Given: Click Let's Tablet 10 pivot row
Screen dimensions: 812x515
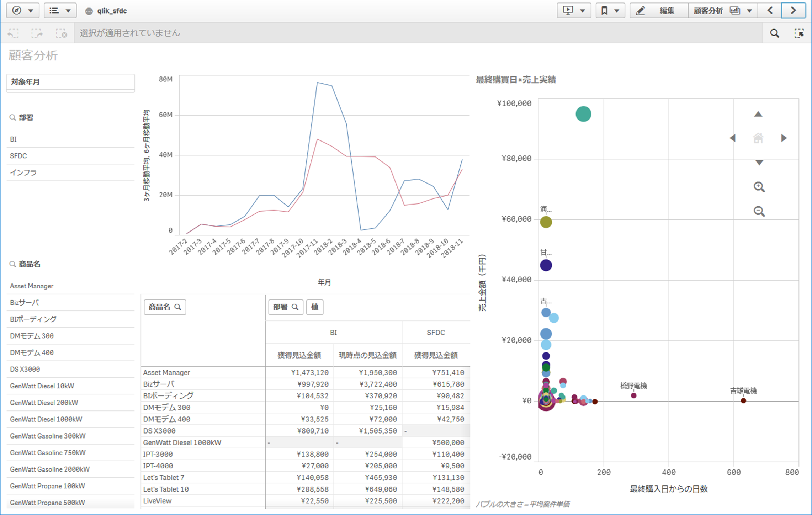Looking at the screenshot, I should pos(203,489).
